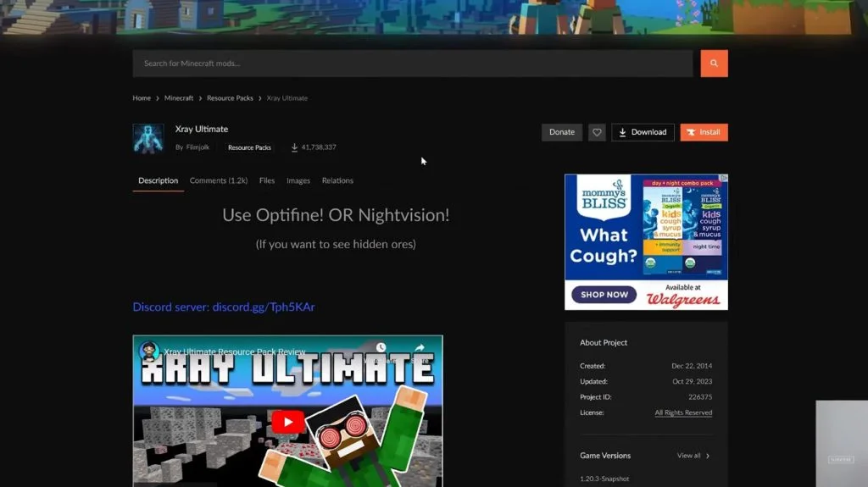
Task: Click the Oct 29, 2023 updated date
Action: point(693,381)
